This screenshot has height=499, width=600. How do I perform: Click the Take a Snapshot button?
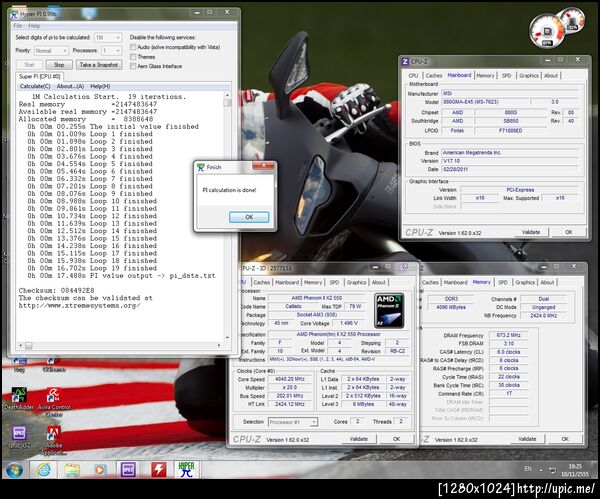point(99,65)
